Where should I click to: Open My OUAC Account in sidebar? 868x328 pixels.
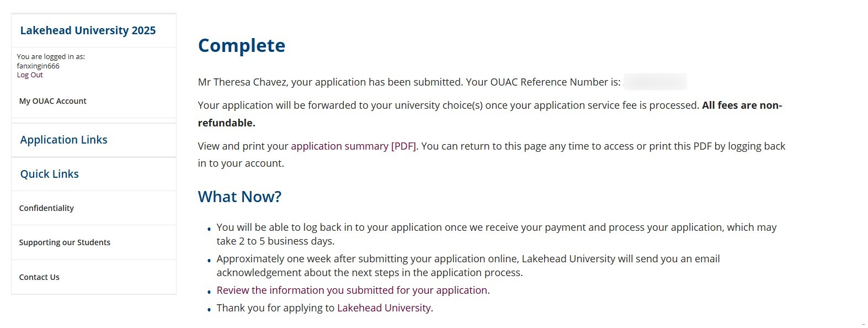[53, 101]
